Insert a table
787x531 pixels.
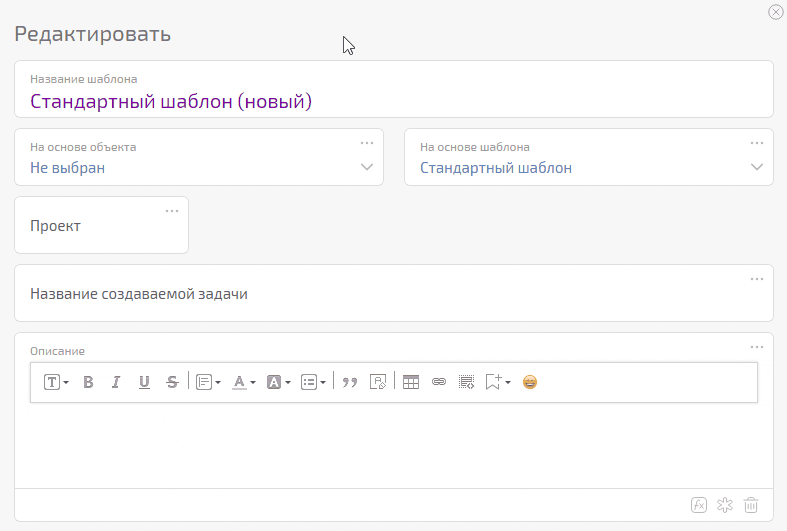(x=411, y=382)
